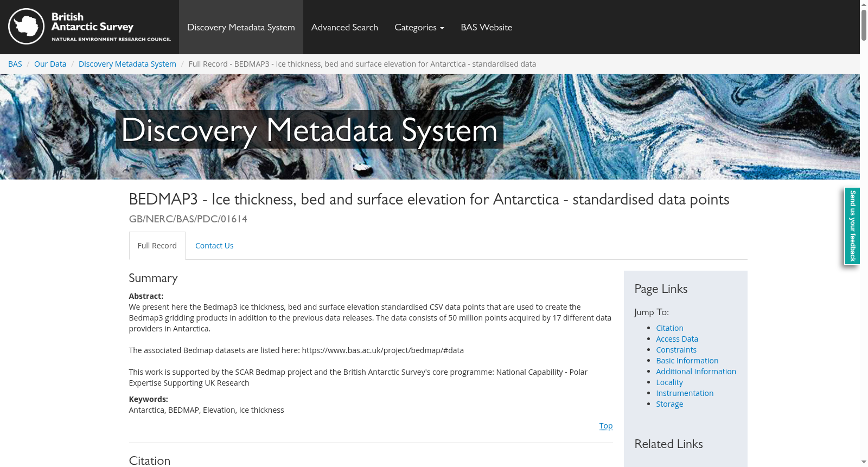Image resolution: width=868 pixels, height=467 pixels.
Task: Click the Full Record breadcrumb text
Action: click(x=362, y=64)
